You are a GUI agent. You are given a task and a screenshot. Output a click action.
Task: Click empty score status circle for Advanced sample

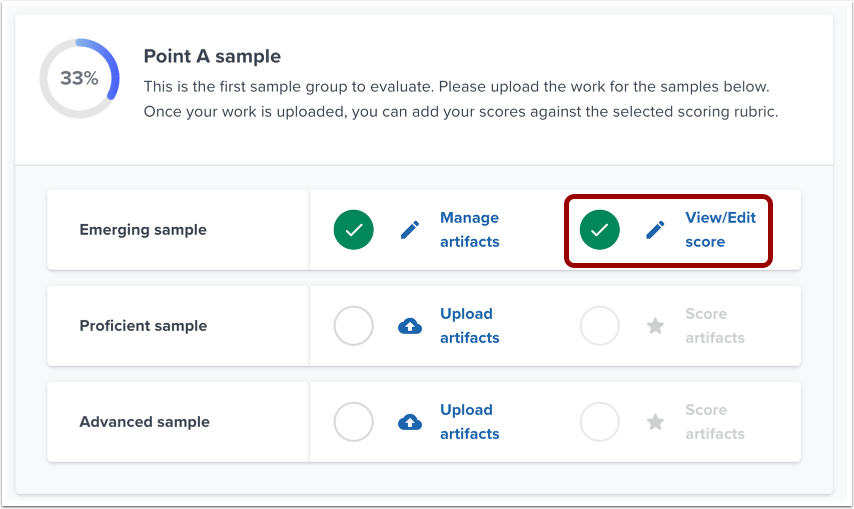600,422
